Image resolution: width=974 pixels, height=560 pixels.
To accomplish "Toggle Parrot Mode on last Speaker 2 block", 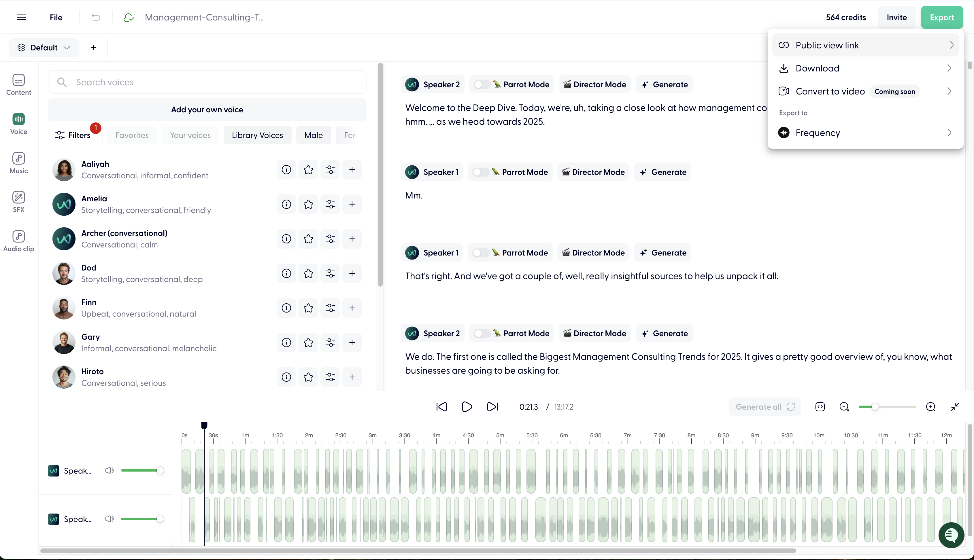I will (x=481, y=334).
